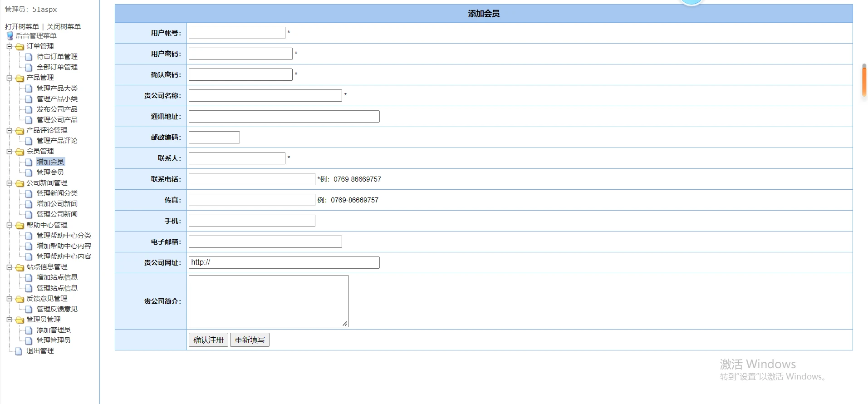Click the 产品评论管理 folder icon
This screenshot has width=868, height=404.
(x=20, y=131)
